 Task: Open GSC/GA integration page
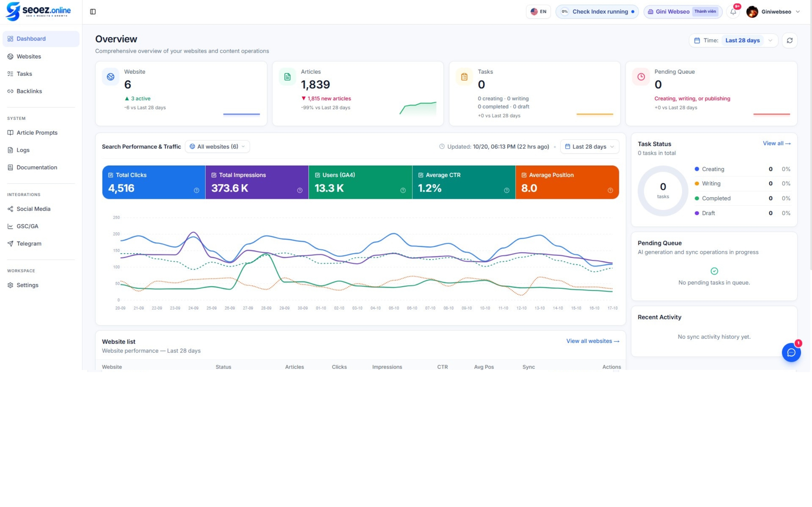click(41, 226)
